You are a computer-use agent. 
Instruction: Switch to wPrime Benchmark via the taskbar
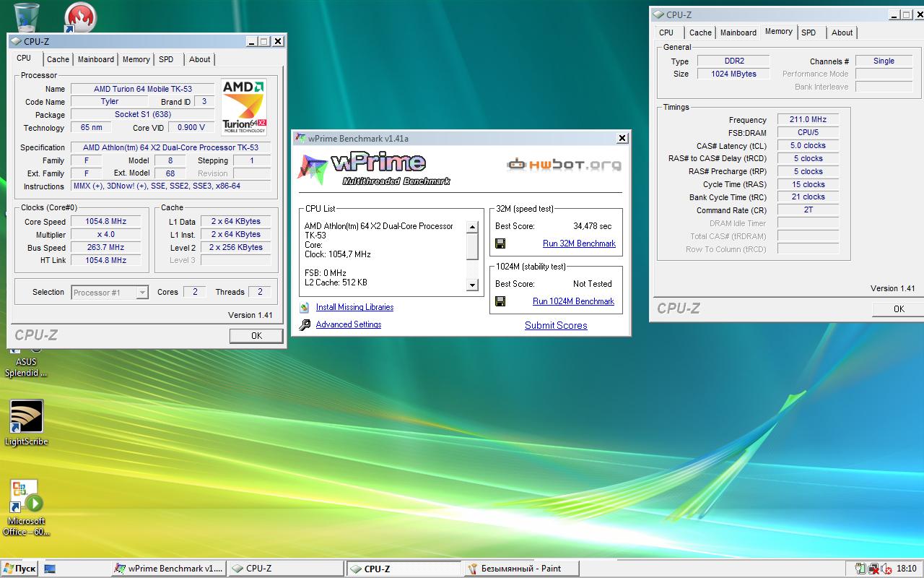click(169, 569)
